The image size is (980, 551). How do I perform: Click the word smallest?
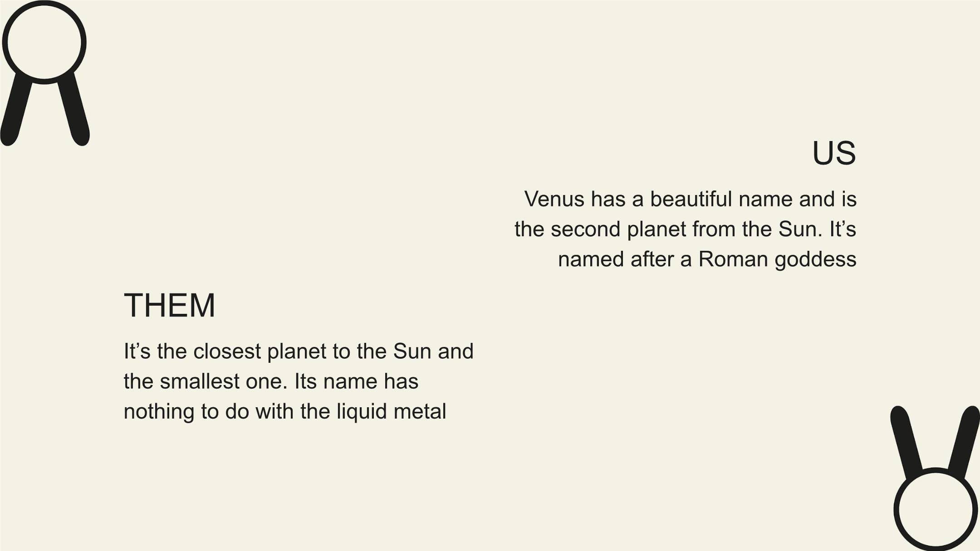(200, 381)
